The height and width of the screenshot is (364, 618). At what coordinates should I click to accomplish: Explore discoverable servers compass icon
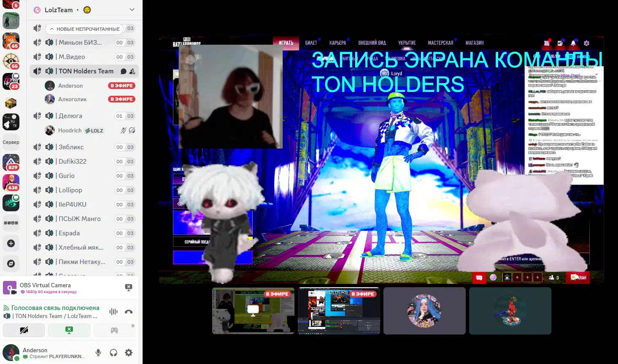click(11, 264)
